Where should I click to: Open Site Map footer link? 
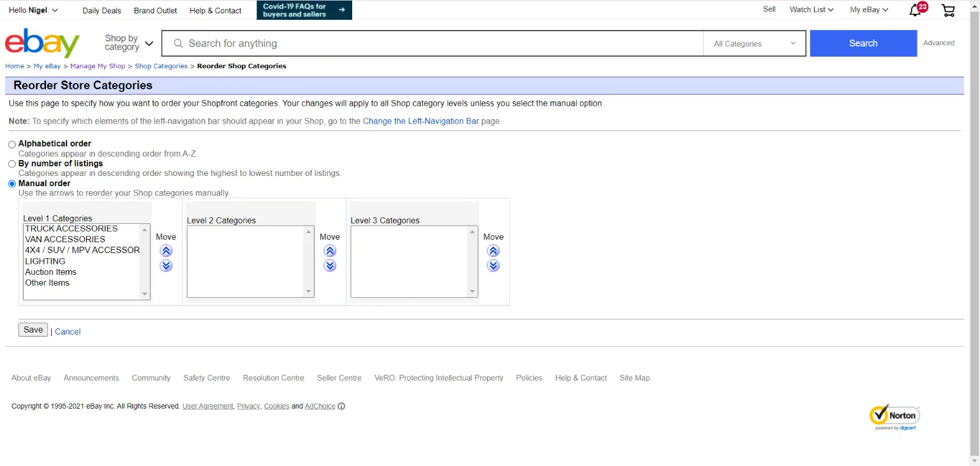pos(635,378)
